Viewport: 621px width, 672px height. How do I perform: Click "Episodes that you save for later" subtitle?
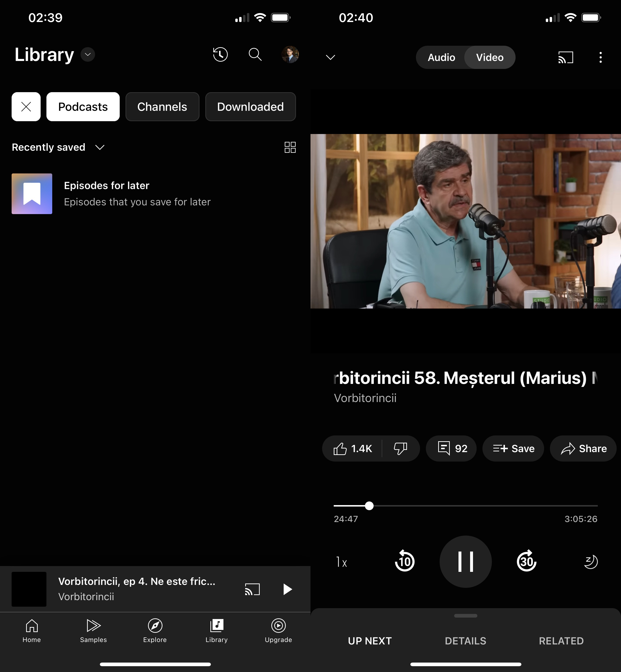(x=137, y=202)
